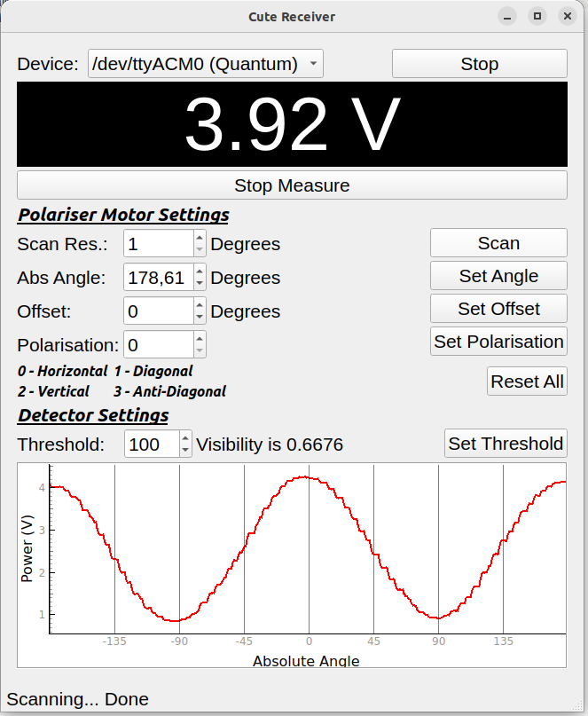The height and width of the screenshot is (716, 588).
Task: Click the Offset input field
Action: click(157, 311)
